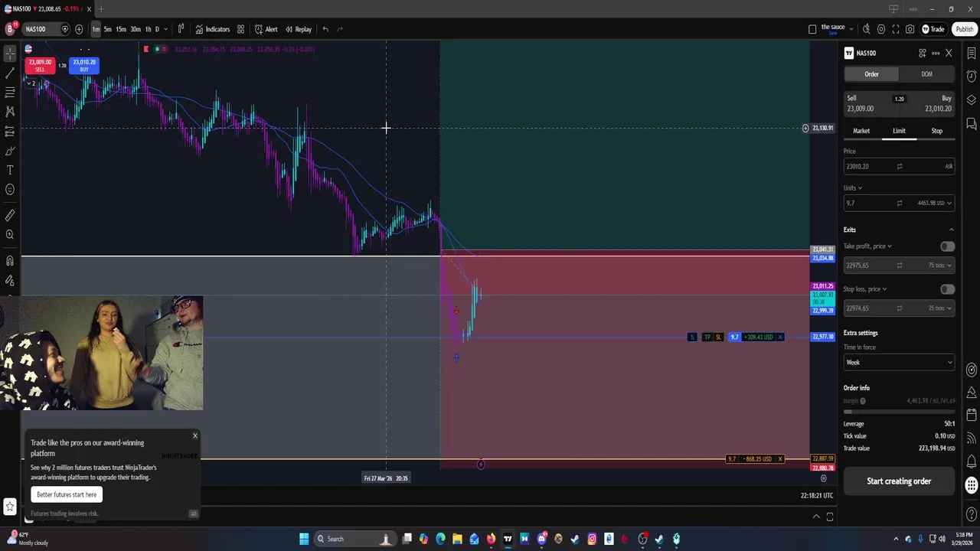Undo the last chart action
The height and width of the screenshot is (551, 980).
tap(325, 29)
